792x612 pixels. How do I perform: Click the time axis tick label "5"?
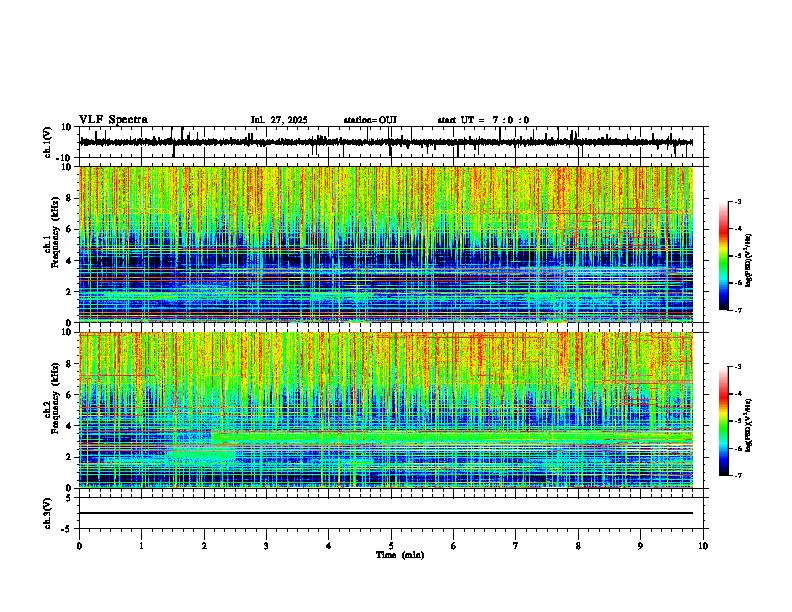391,546
